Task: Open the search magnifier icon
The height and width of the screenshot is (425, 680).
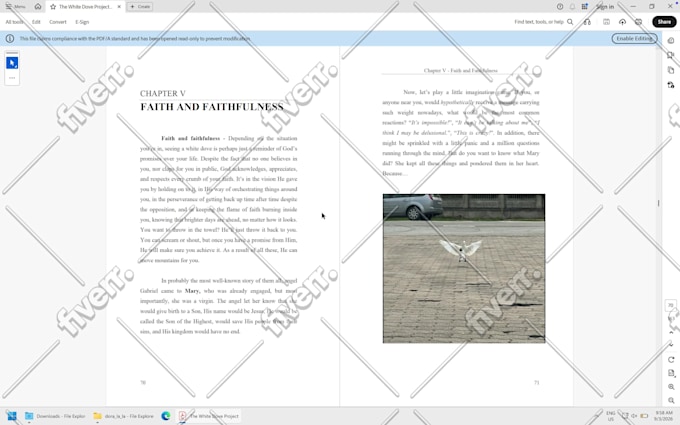Action: 570,22
